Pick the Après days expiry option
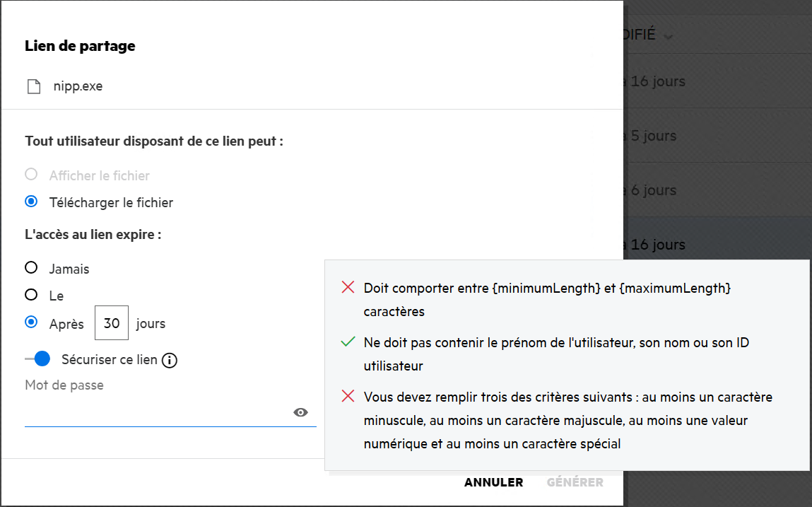The height and width of the screenshot is (507, 812). coord(31,322)
